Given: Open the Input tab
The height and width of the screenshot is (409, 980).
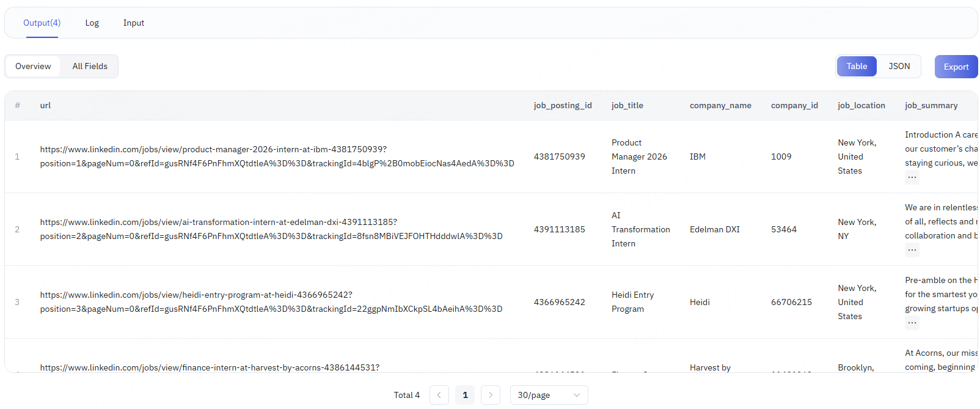Looking at the screenshot, I should click(133, 23).
